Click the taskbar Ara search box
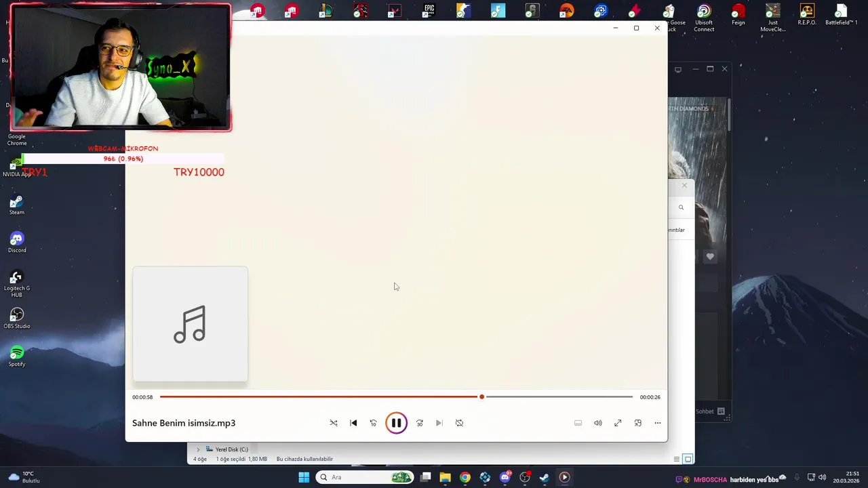The width and height of the screenshot is (868, 488). coord(366,477)
